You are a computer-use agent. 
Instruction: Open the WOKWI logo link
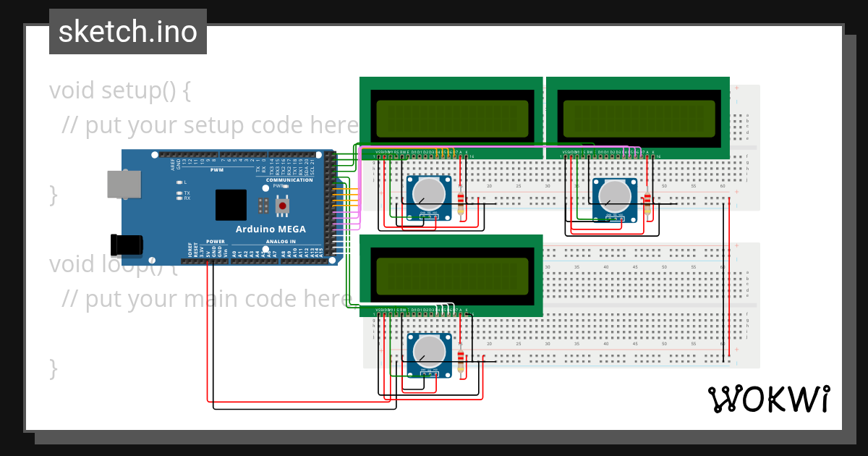[x=770, y=397]
